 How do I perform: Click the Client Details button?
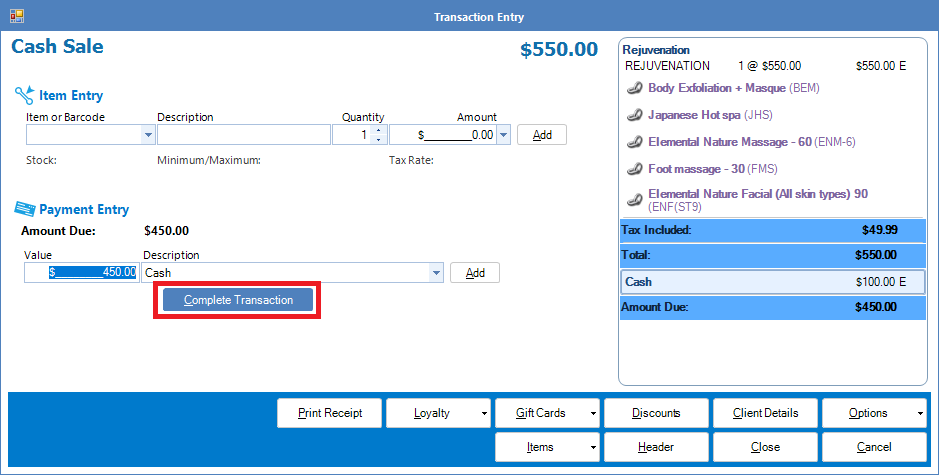coord(765,413)
